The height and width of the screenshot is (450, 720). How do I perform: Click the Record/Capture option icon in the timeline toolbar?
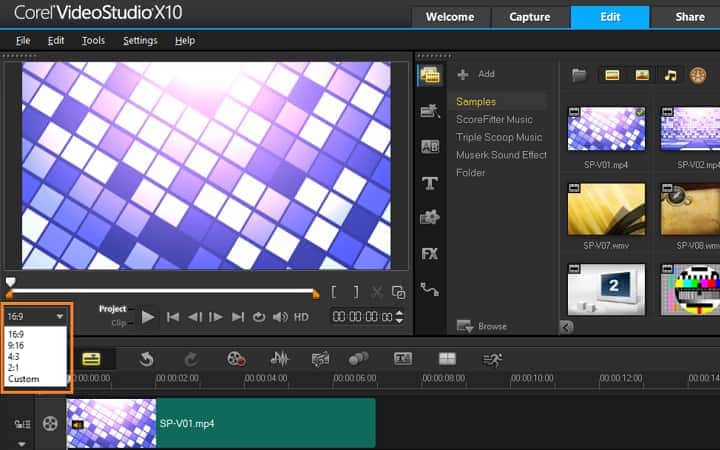[x=236, y=358]
